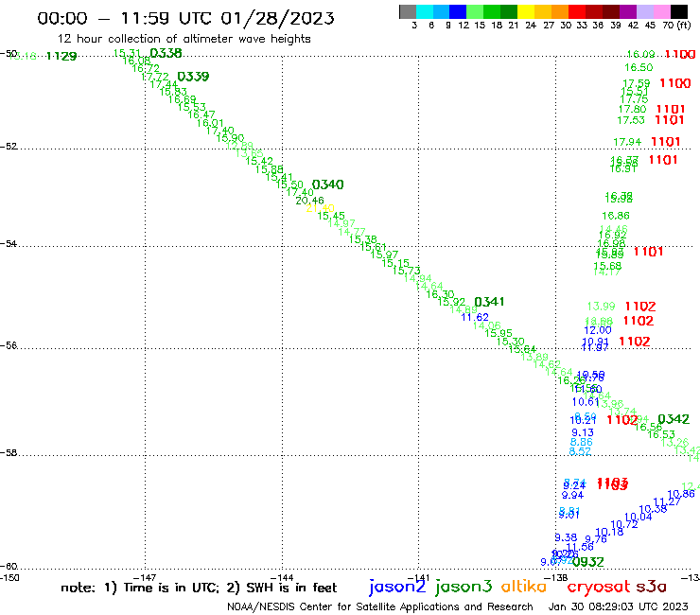This screenshot has height=615, width=700.
Task: Click the '0341' time stamp
Action: point(489,302)
